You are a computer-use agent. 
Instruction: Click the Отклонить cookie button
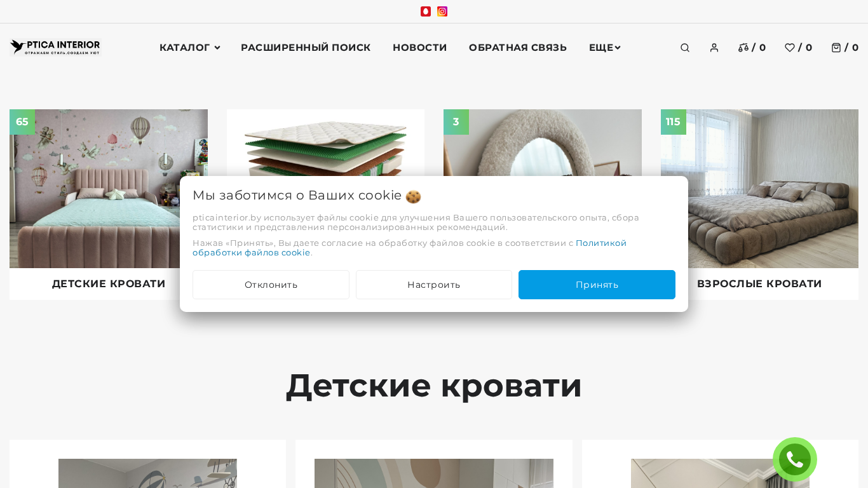(x=271, y=285)
